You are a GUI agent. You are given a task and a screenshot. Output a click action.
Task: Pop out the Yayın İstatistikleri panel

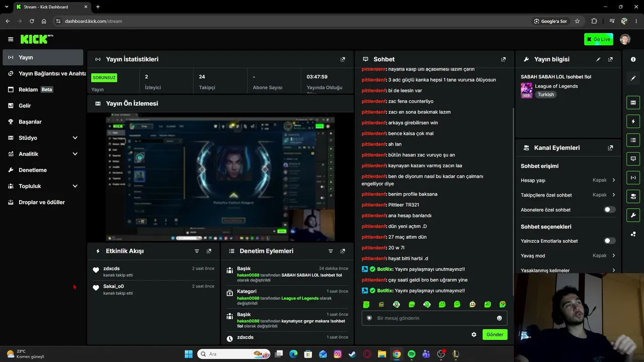pyautogui.click(x=343, y=59)
